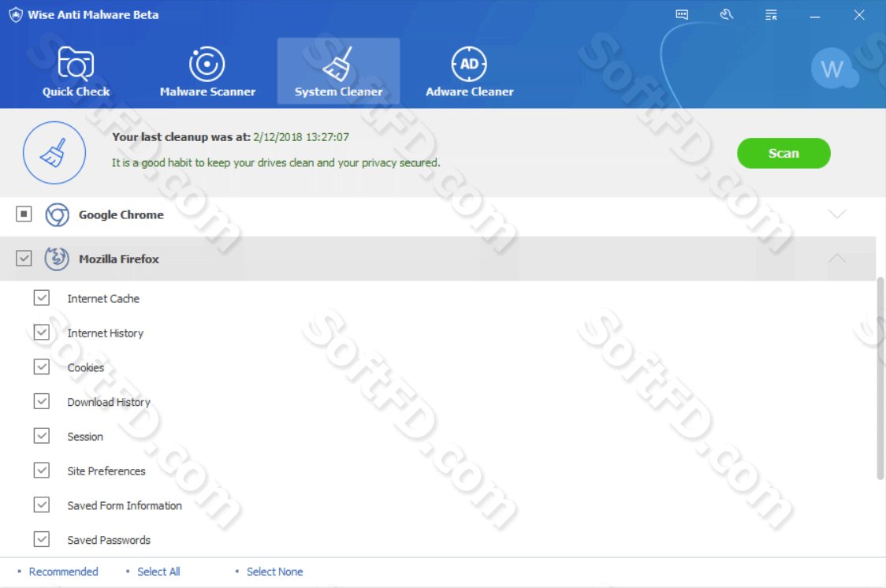Open the tools wrench icon
This screenshot has height=588, width=886.
click(727, 15)
